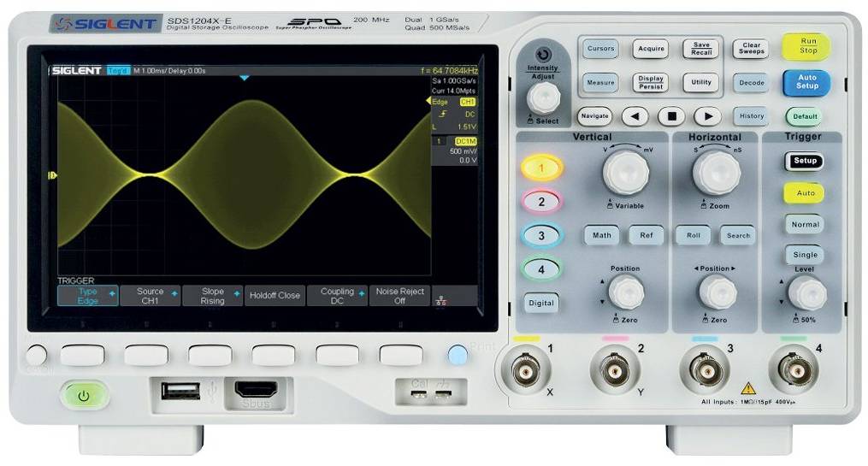Click the Ref button
The height and width of the screenshot is (466, 868).
pos(646,235)
